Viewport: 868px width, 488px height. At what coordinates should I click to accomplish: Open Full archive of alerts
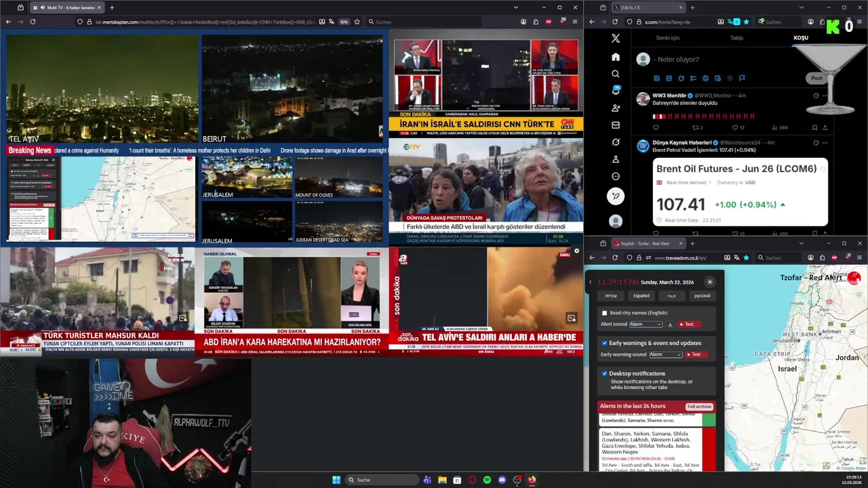tap(699, 407)
